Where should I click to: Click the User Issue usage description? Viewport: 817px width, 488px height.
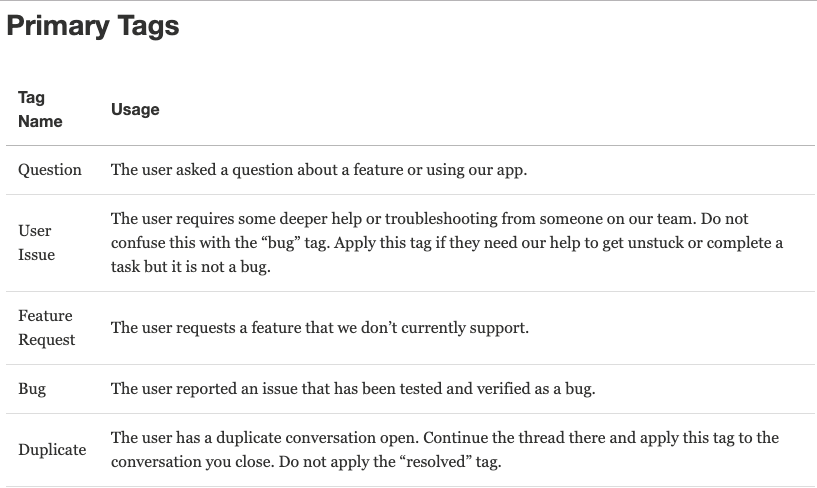[x=446, y=242]
